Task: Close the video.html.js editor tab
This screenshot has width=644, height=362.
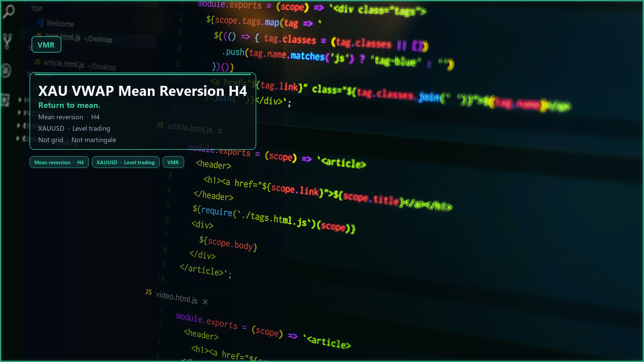Action: pyautogui.click(x=205, y=302)
